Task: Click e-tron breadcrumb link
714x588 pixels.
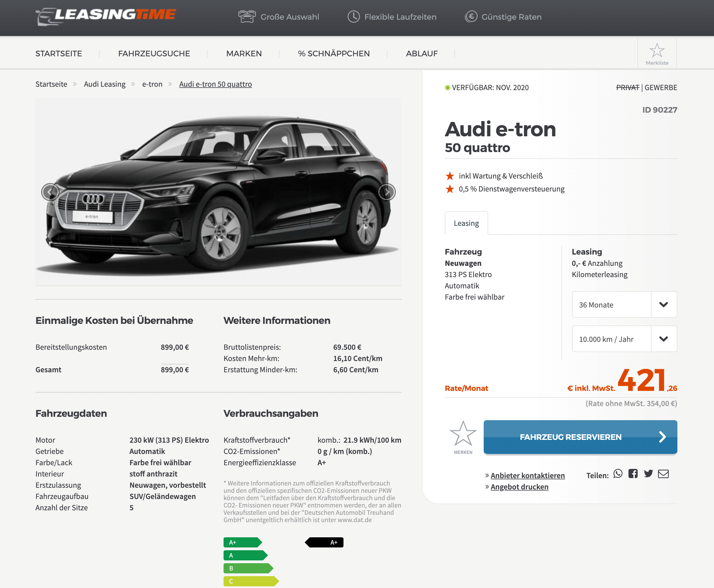Action: point(152,84)
